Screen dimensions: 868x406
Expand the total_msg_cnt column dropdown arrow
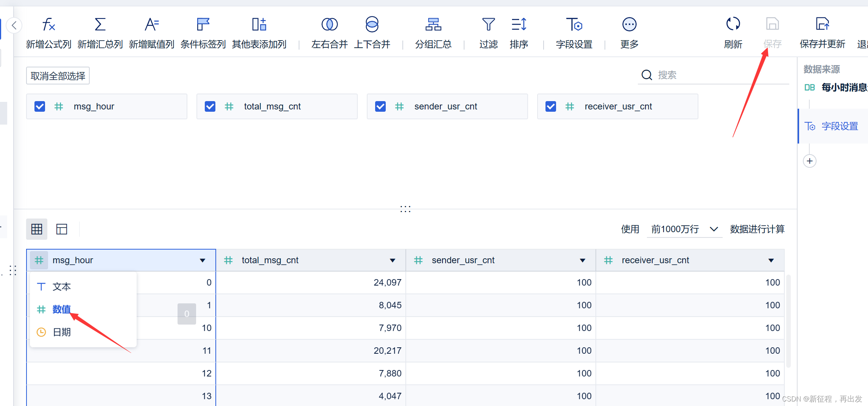[x=393, y=261]
